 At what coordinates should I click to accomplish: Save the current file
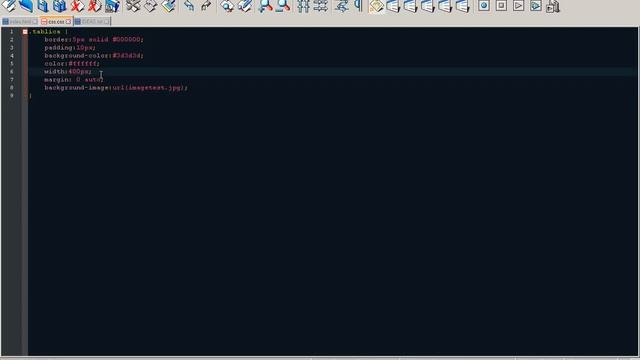coord(43,6)
